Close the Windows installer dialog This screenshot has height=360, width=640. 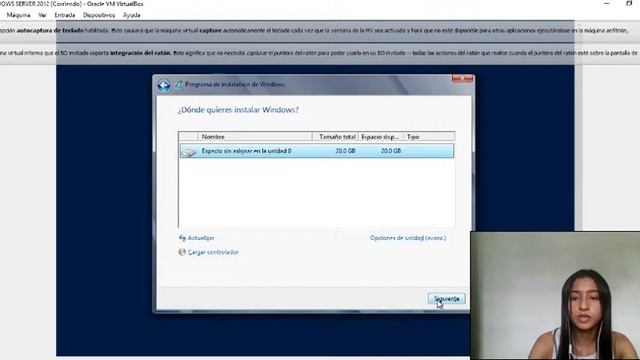click(462, 78)
